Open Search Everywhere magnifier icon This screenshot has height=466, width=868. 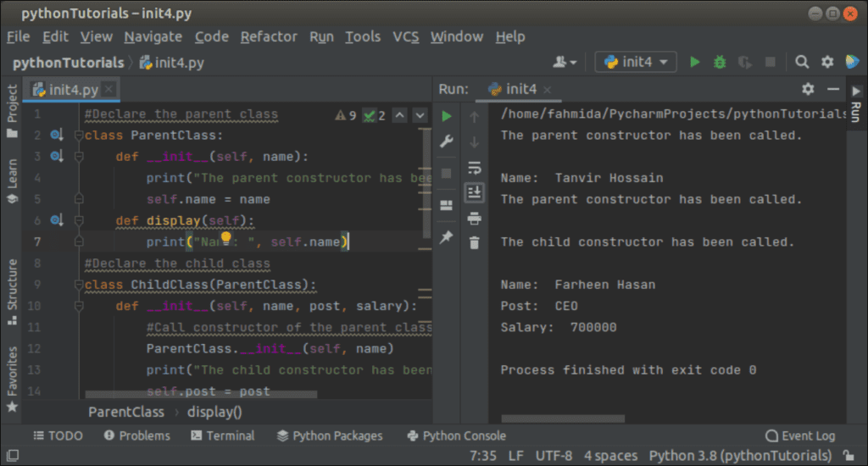[802, 62]
